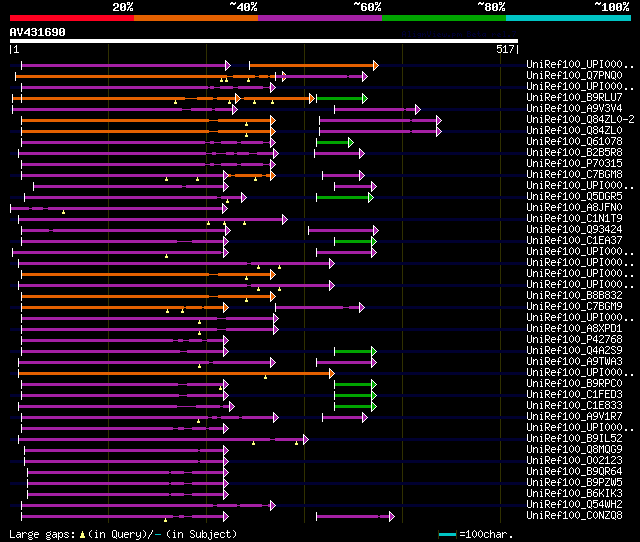Select hit label UniRef100_Q61078
Viewport: 640px width, 542px height.
click(x=574, y=142)
